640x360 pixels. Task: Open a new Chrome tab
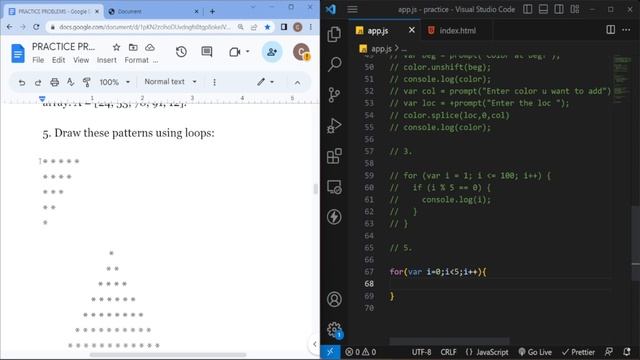(212, 11)
